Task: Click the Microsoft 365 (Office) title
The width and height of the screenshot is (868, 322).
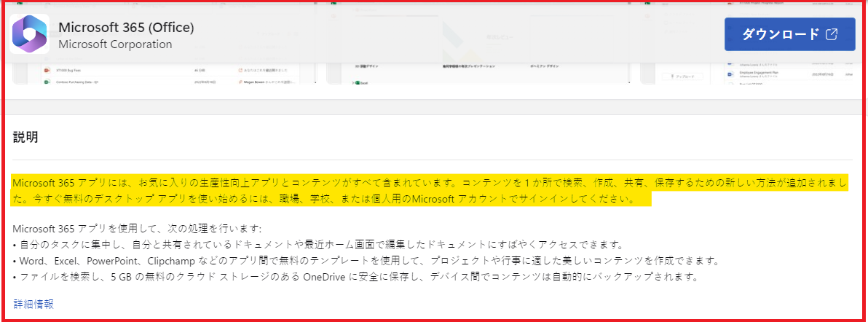Action: point(126,28)
